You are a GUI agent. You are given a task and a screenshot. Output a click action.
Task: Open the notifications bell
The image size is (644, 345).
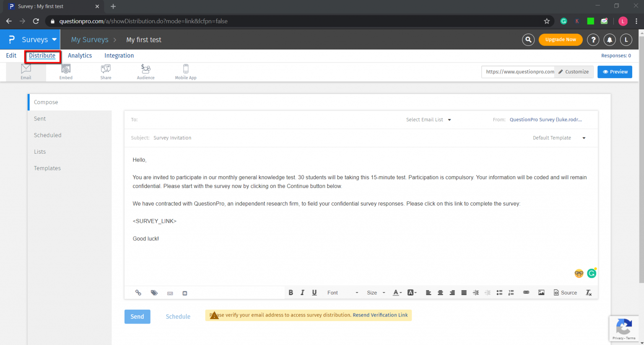coord(610,39)
